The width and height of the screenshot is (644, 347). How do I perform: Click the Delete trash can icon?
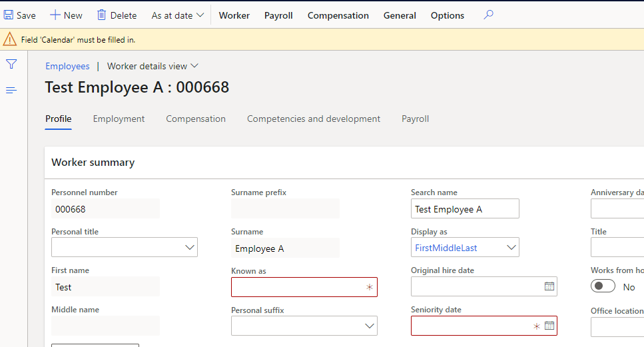tap(101, 15)
